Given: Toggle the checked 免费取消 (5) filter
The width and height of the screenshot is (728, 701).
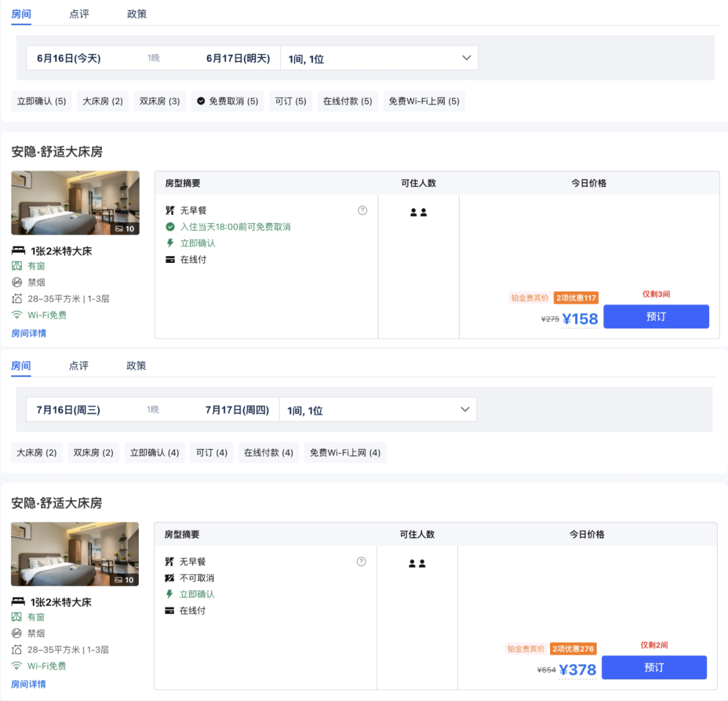Looking at the screenshot, I should coord(227,101).
